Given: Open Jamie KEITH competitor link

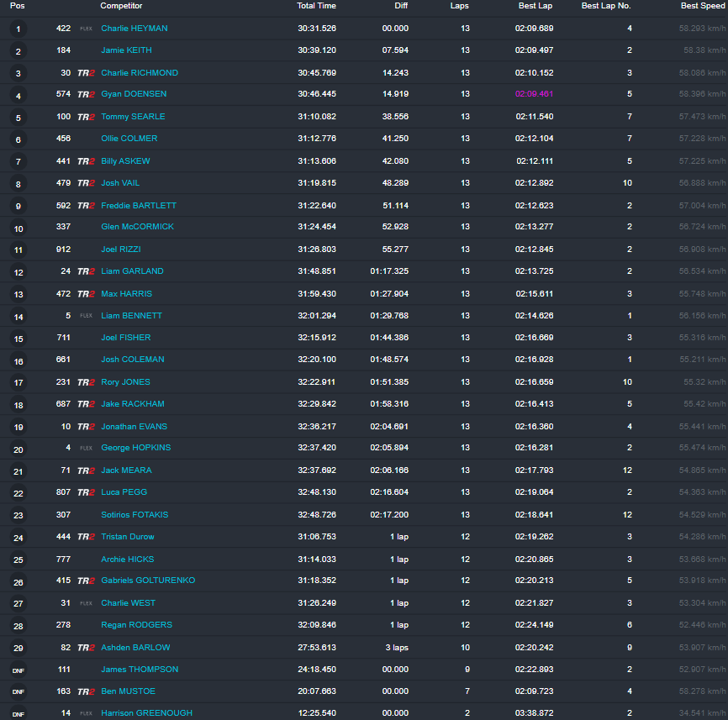Looking at the screenshot, I should (x=126, y=50).
